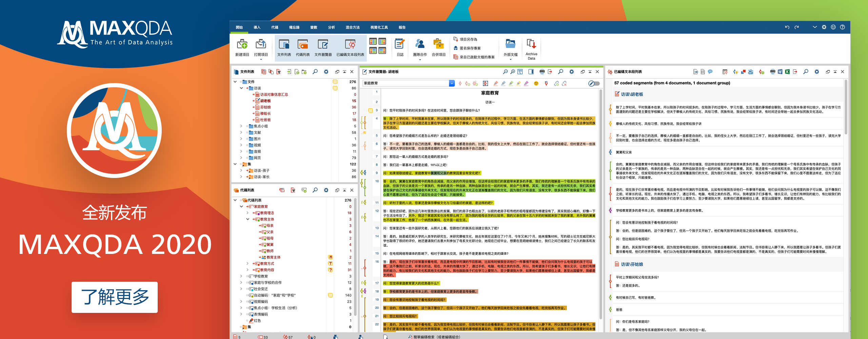
Task: Click the 項目另存為 save project as item
Action: [x=465, y=39]
